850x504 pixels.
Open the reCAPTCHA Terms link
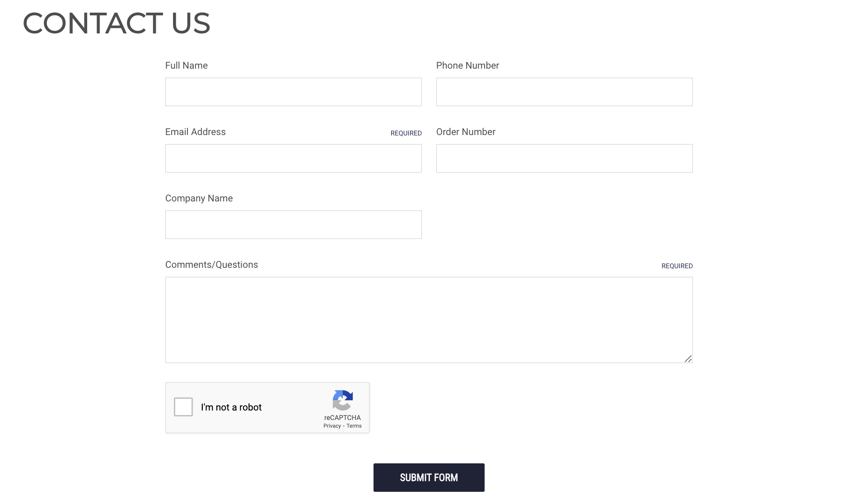coord(354,426)
